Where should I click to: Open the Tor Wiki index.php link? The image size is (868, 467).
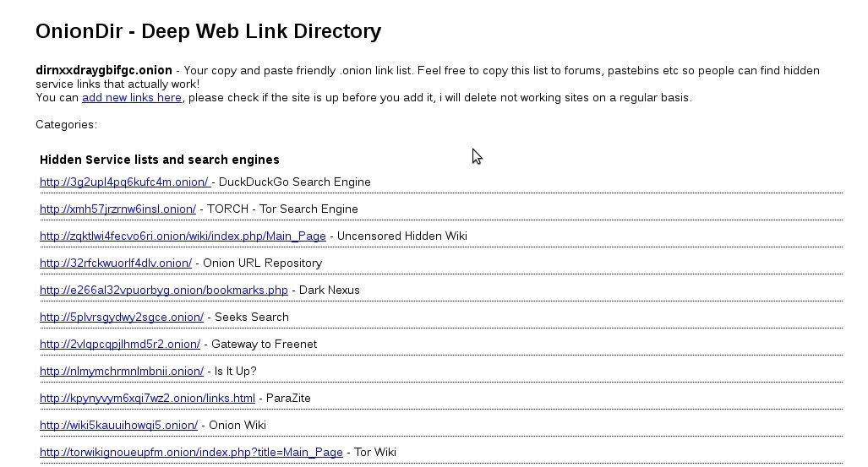point(191,453)
